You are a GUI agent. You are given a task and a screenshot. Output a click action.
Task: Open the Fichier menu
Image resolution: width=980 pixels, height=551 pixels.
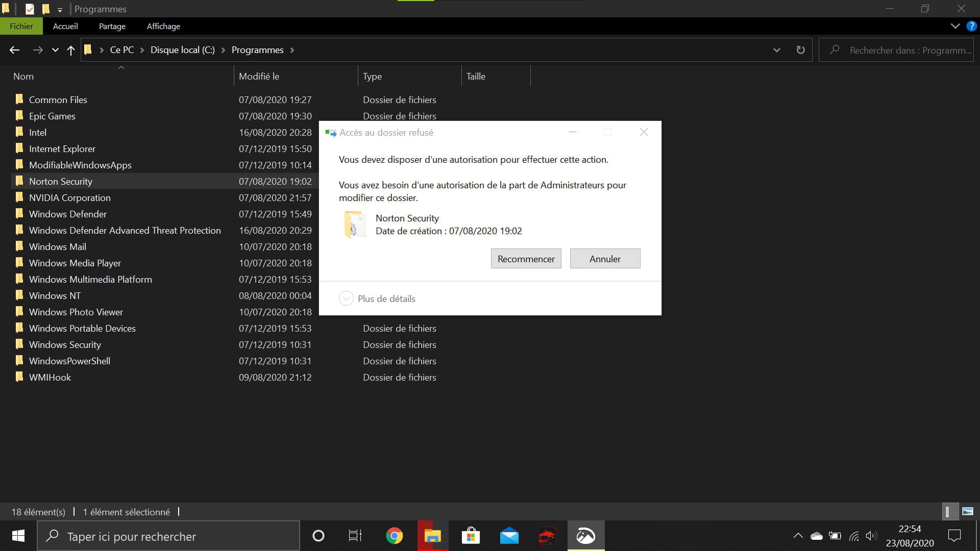click(21, 26)
